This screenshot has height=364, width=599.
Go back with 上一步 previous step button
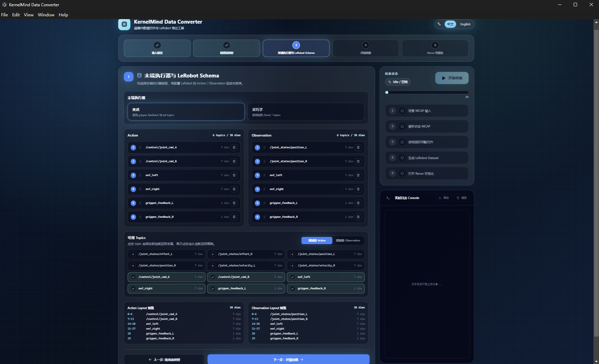pos(164,359)
